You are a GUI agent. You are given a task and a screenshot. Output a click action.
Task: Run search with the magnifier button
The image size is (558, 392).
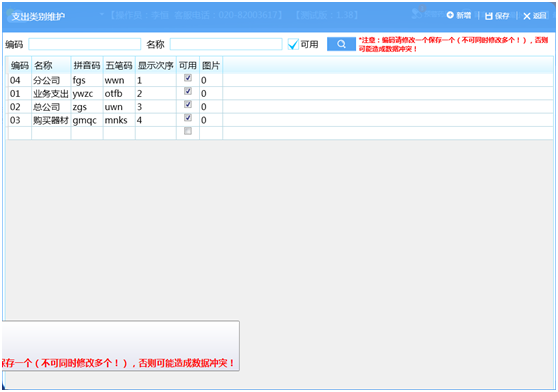341,44
